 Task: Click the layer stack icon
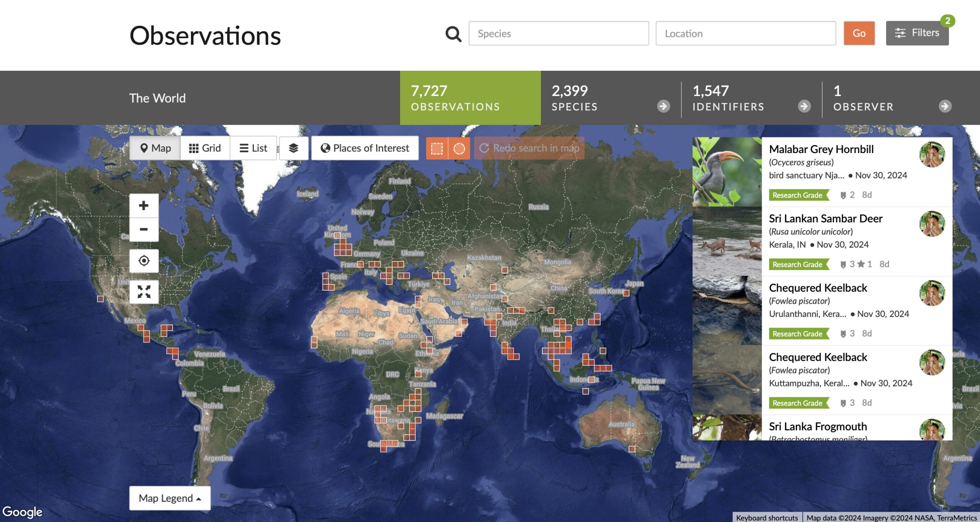point(294,148)
